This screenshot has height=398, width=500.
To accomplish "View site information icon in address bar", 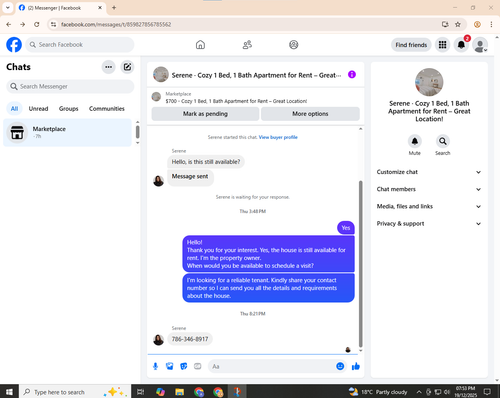I will (53, 24).
